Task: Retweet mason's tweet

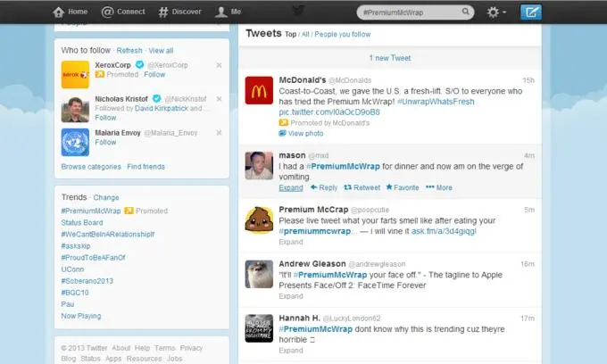Action: [362, 187]
